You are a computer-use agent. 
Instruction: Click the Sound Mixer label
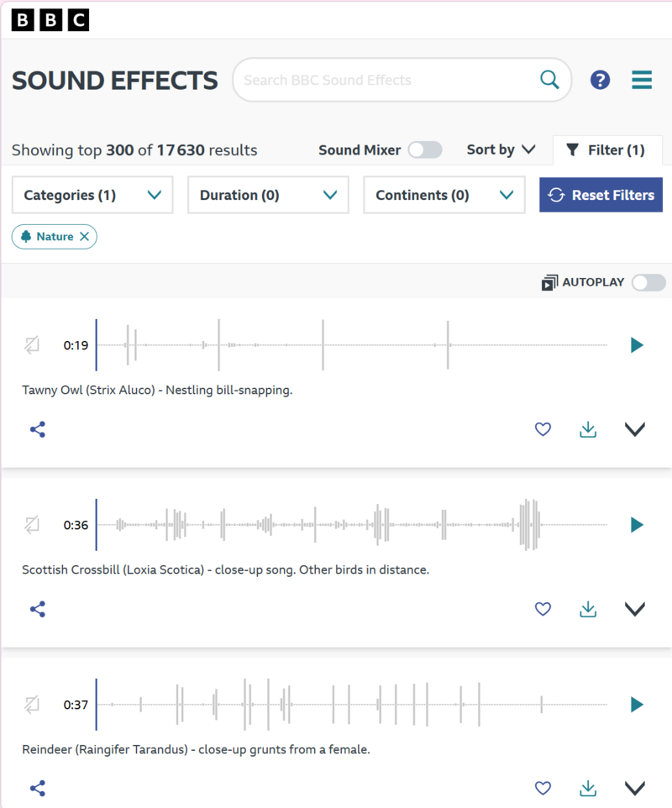point(360,150)
